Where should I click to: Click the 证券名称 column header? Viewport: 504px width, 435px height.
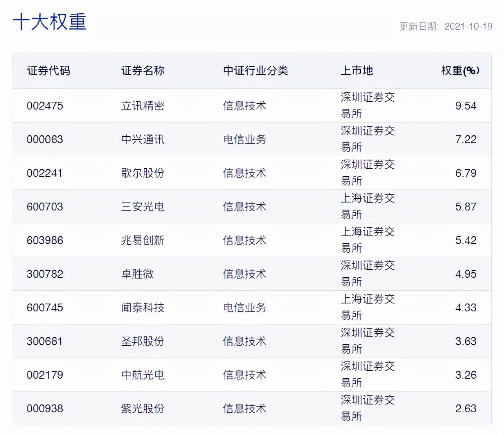(x=142, y=71)
